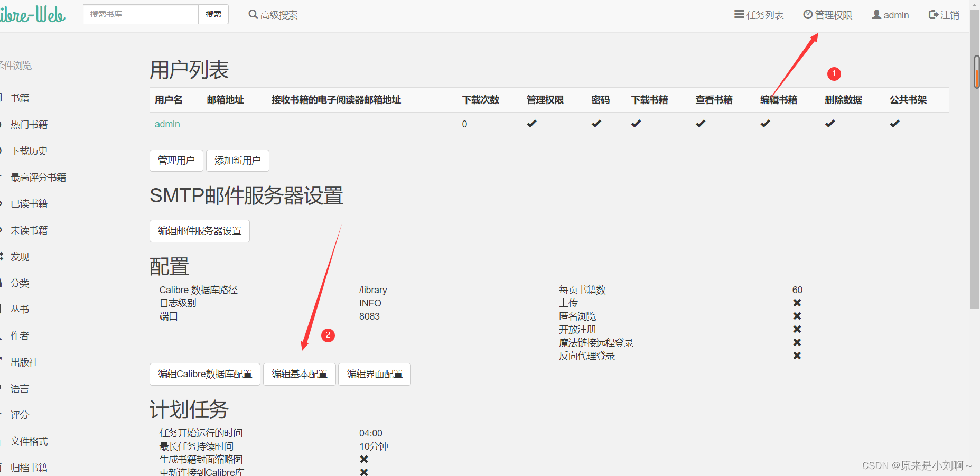
Task: Click task start time 04:00
Action: (x=371, y=433)
